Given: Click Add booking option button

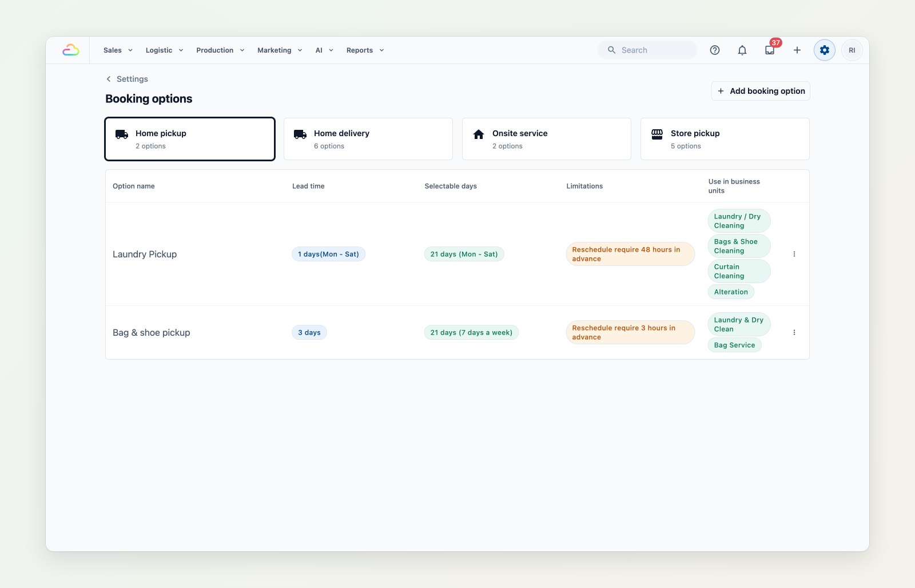Looking at the screenshot, I should coord(761,91).
